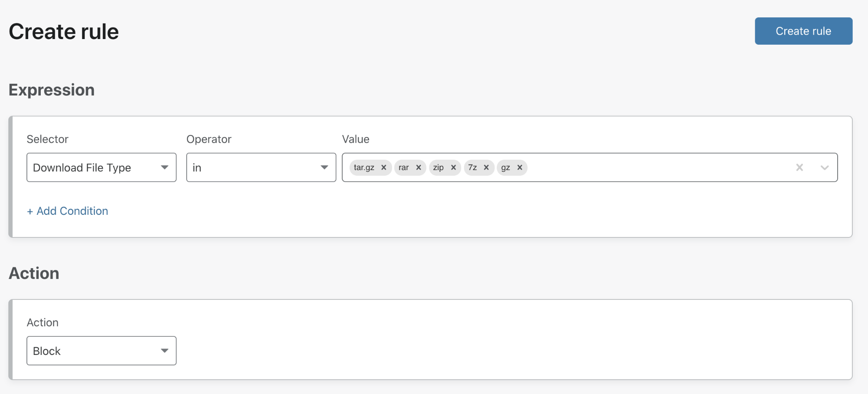Image resolution: width=868 pixels, height=394 pixels.
Task: Remove the gz file type tag
Action: 520,167
